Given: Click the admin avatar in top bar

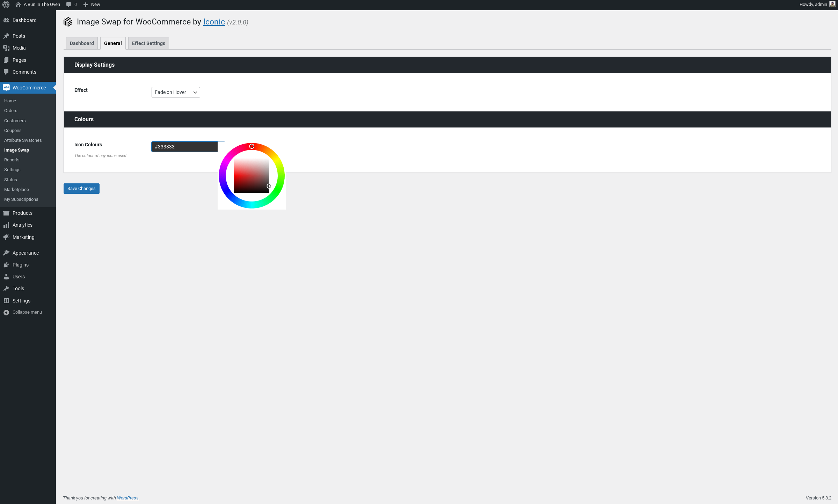Looking at the screenshot, I should click(x=832, y=4).
